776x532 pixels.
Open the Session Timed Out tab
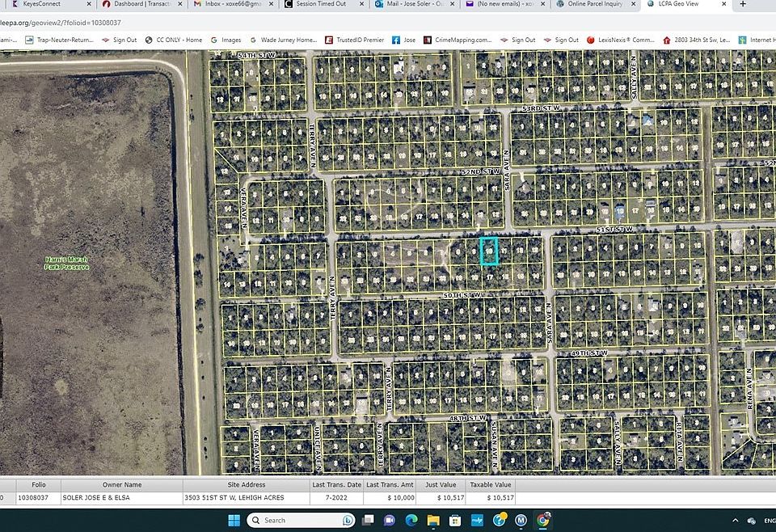pos(321,4)
